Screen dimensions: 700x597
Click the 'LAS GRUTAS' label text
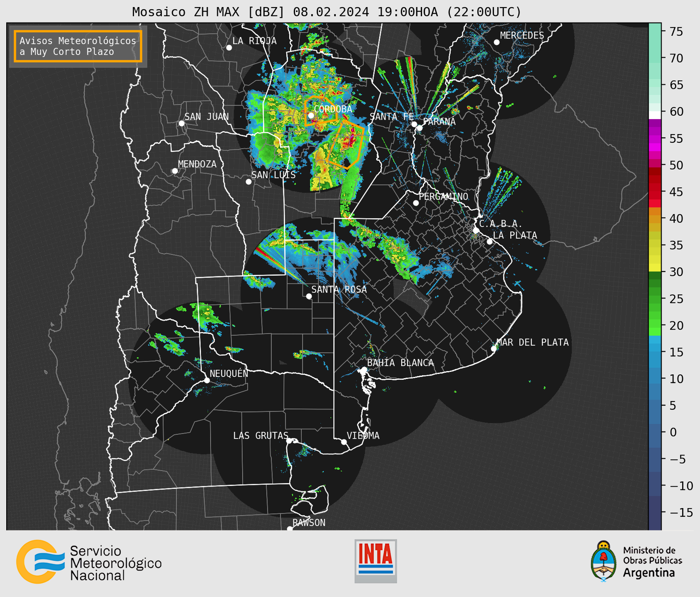point(261,436)
